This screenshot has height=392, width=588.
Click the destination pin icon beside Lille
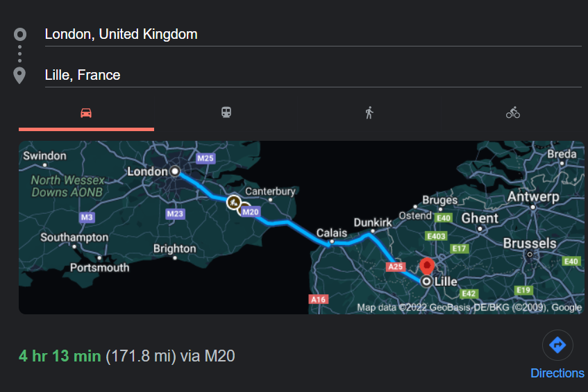19,75
